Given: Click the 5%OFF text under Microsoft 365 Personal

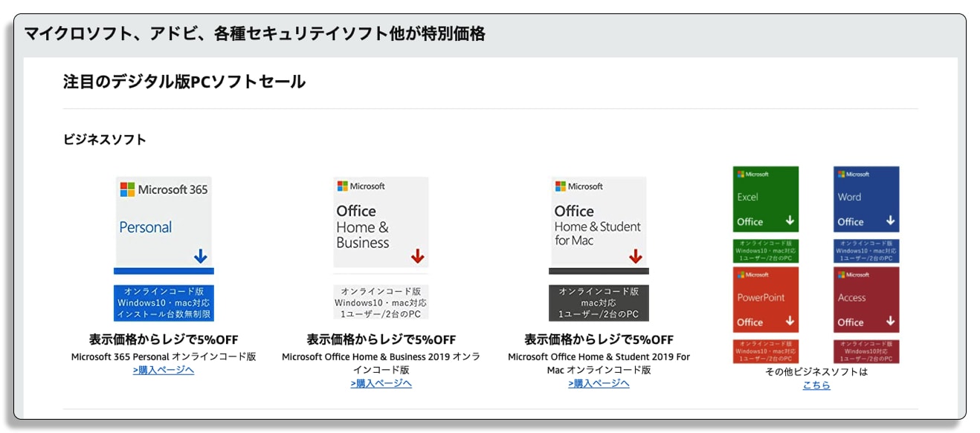Looking at the screenshot, I should pos(164,339).
